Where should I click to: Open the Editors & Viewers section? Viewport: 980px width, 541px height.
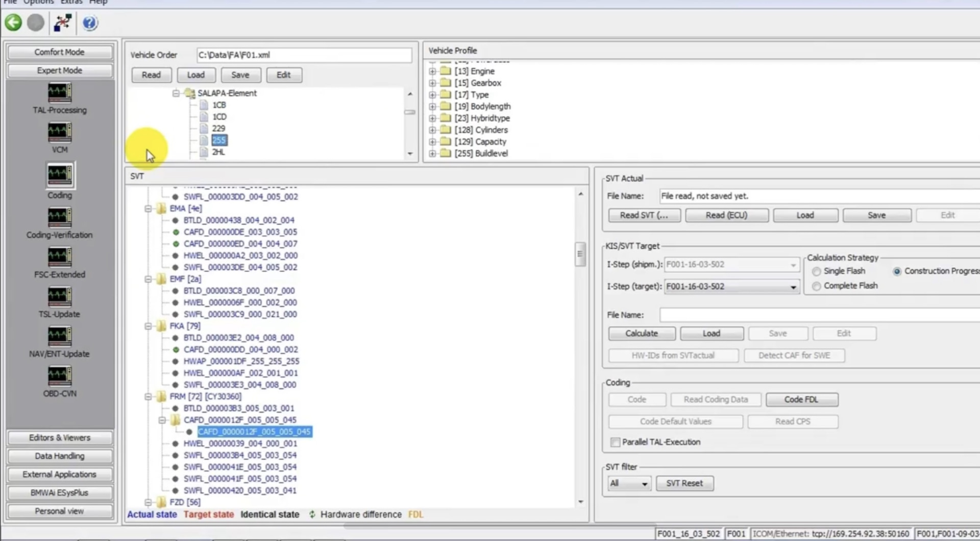click(x=59, y=438)
